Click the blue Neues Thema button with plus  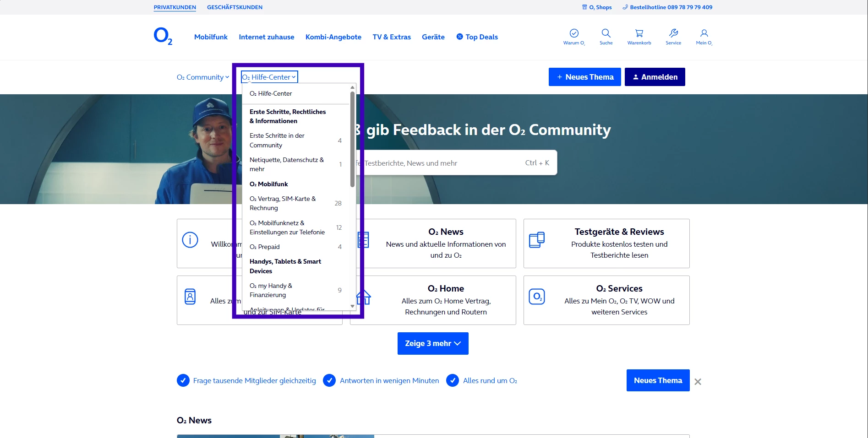(x=585, y=77)
